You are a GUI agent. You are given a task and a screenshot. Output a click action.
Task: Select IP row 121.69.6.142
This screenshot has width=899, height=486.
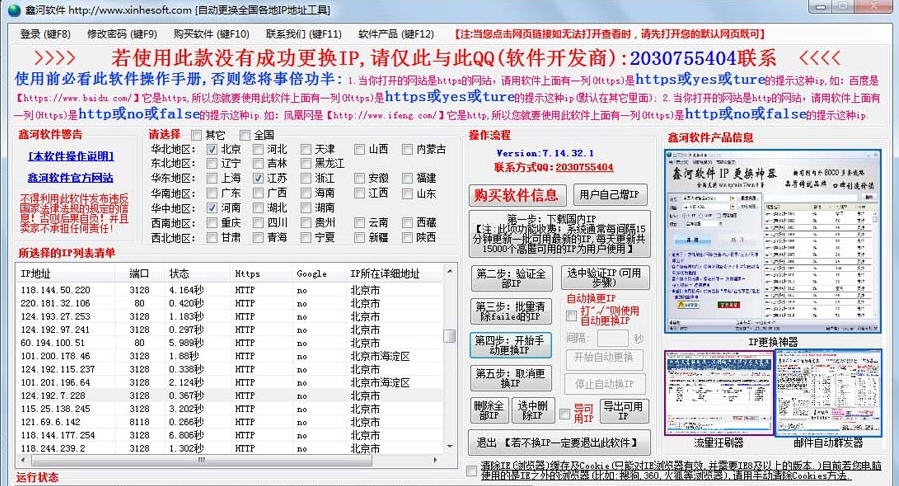229,422
